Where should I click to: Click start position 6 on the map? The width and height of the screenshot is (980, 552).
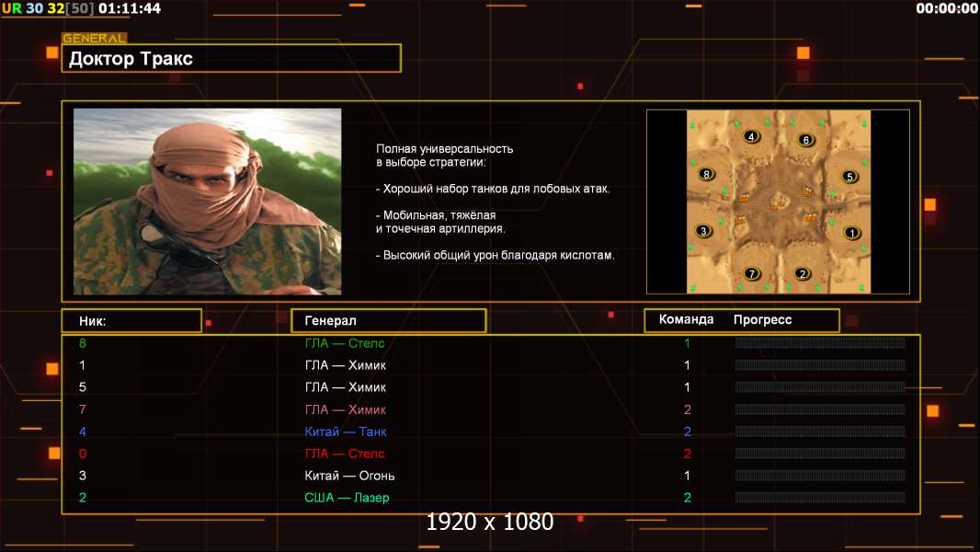806,140
